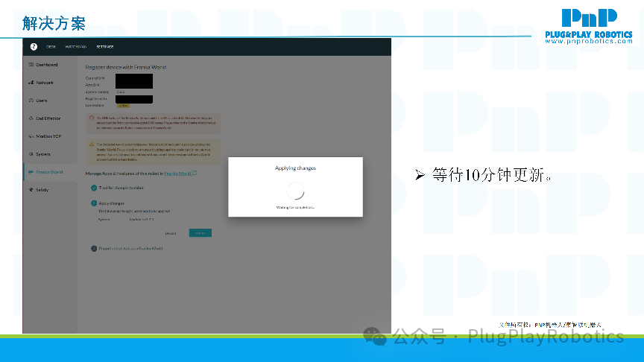Open the Modbus TCP settings entry
The image size is (644, 362).
[x=50, y=136]
